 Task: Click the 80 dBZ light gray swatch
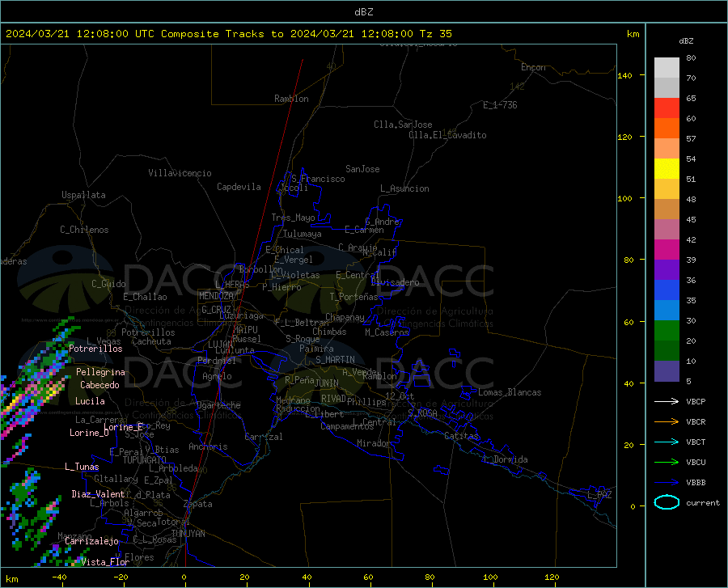pos(667,68)
